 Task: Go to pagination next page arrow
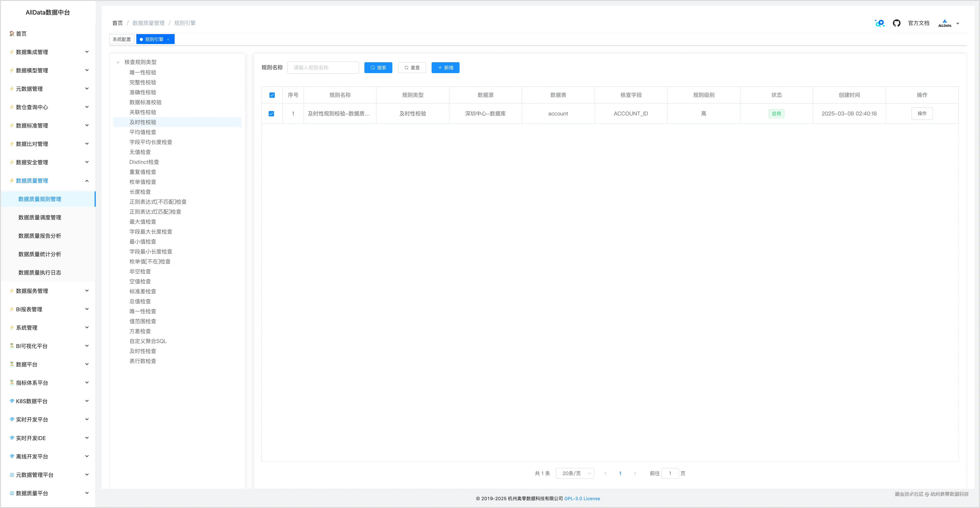[635, 473]
